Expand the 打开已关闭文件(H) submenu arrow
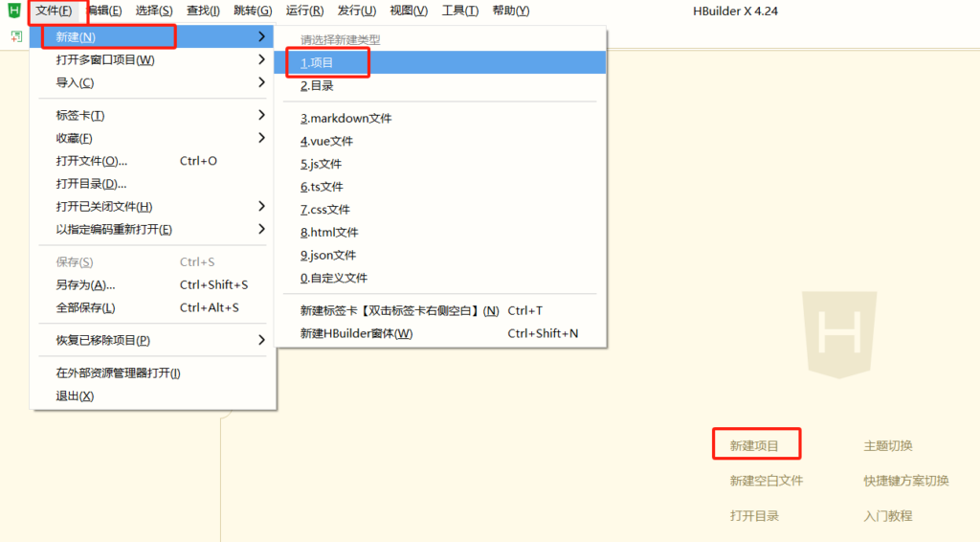Image resolution: width=980 pixels, height=542 pixels. pos(261,206)
